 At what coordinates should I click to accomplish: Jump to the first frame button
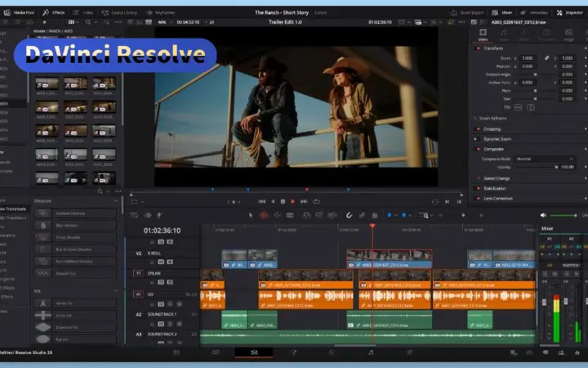coord(262,202)
